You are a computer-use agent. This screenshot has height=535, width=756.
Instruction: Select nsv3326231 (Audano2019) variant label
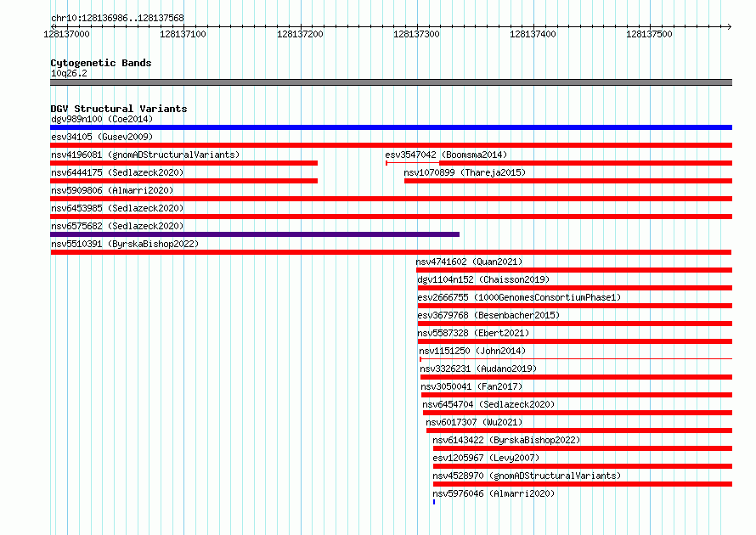coord(478,369)
